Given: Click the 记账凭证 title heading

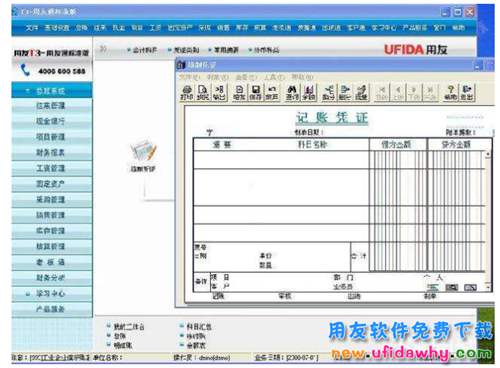Looking at the screenshot, I should click(x=332, y=118).
